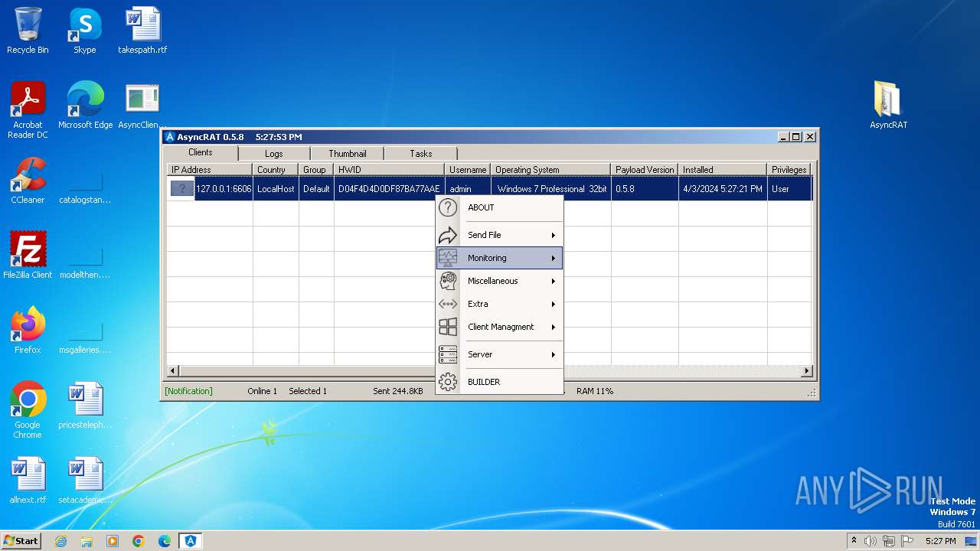Sort by HWID column header
Screen dimensions: 980x551
point(389,169)
